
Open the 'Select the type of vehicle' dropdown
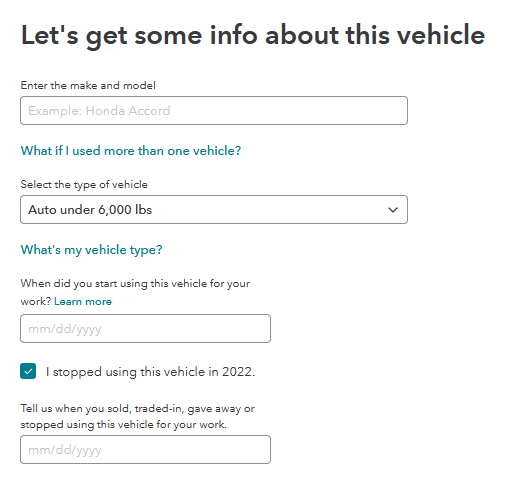[214, 210]
